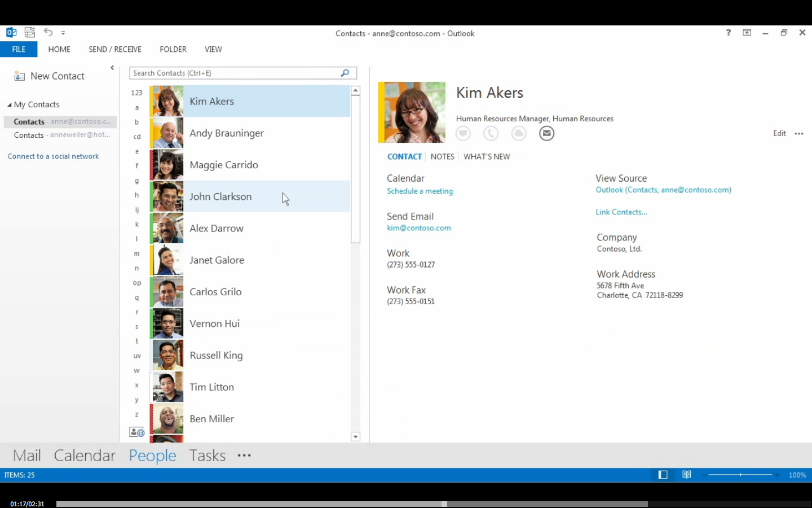Open the WHAT'S NEW card tab

point(487,156)
